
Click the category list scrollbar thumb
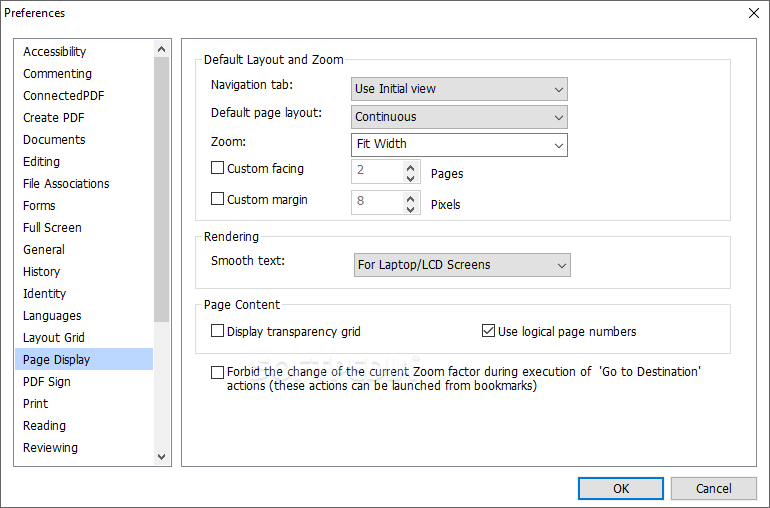pos(162,190)
